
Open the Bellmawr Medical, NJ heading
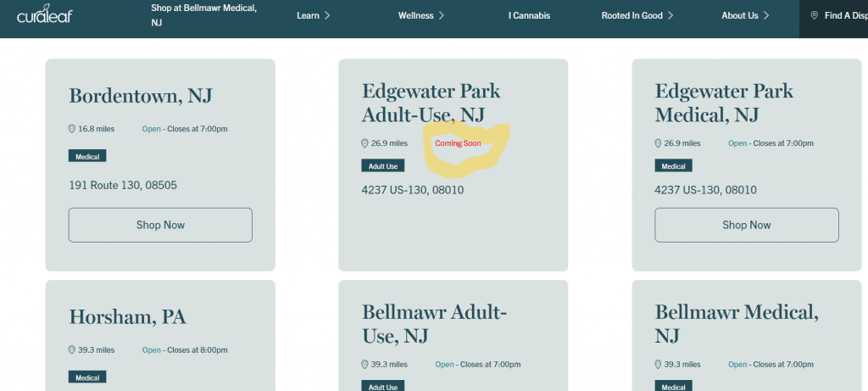point(737,324)
